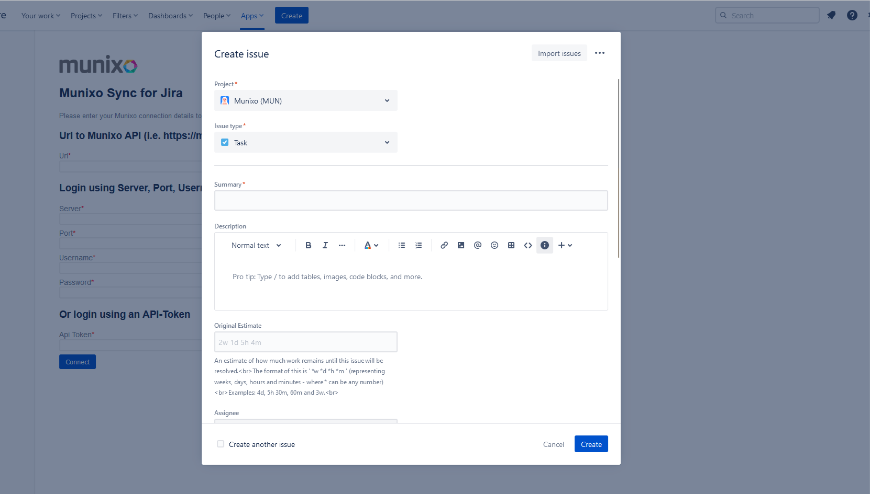Click the Port field on Munixo page
This screenshot has height=494, width=870.
(x=130, y=243)
